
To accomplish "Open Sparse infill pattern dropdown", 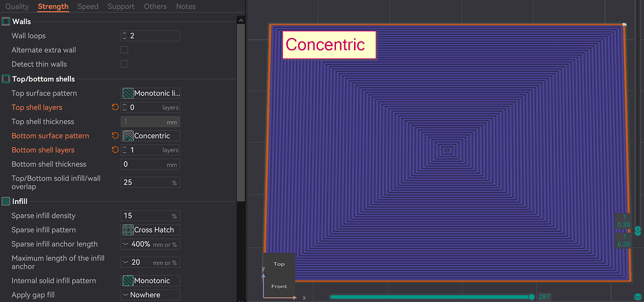I will (x=151, y=230).
